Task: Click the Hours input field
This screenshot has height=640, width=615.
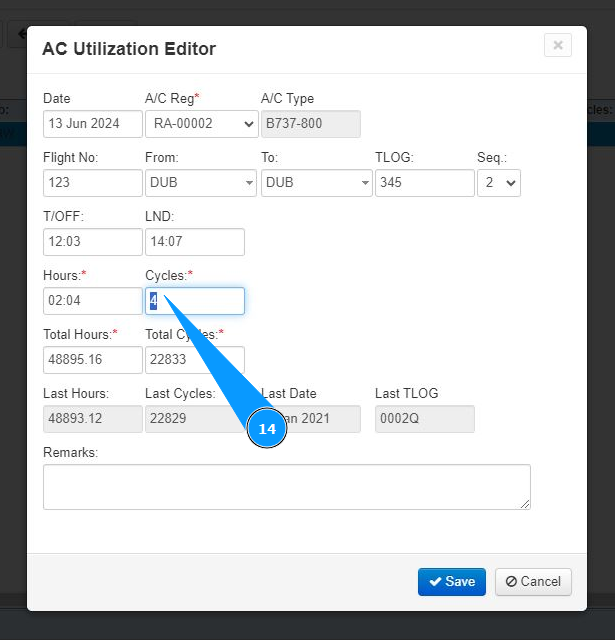Action: tap(93, 301)
